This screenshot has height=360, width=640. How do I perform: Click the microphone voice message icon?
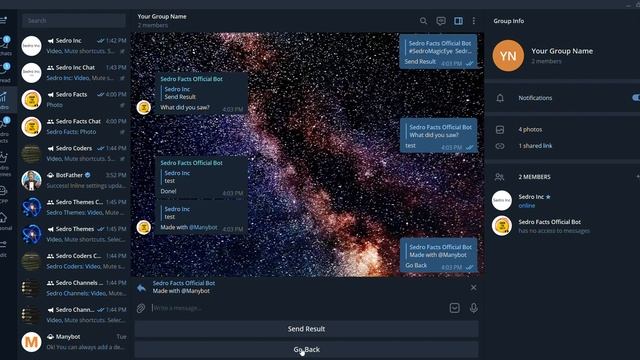pos(473,308)
